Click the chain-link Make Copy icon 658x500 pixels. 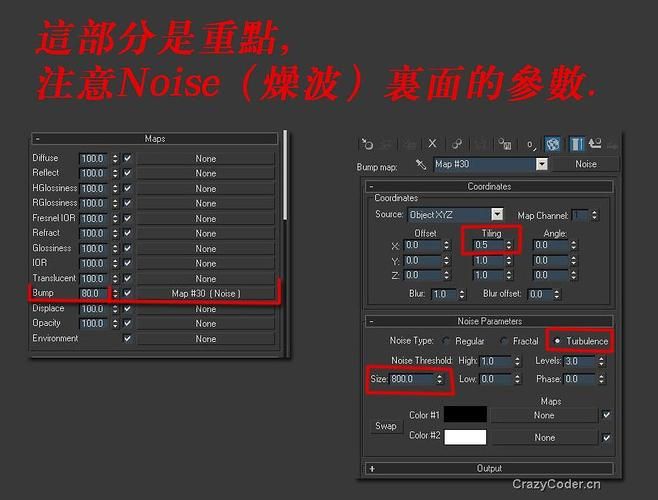[457, 144]
